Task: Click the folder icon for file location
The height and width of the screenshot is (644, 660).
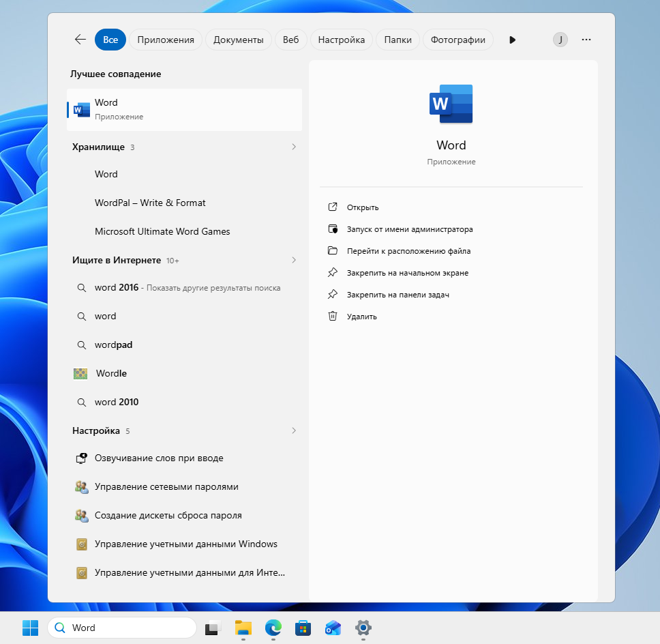Action: click(x=333, y=250)
